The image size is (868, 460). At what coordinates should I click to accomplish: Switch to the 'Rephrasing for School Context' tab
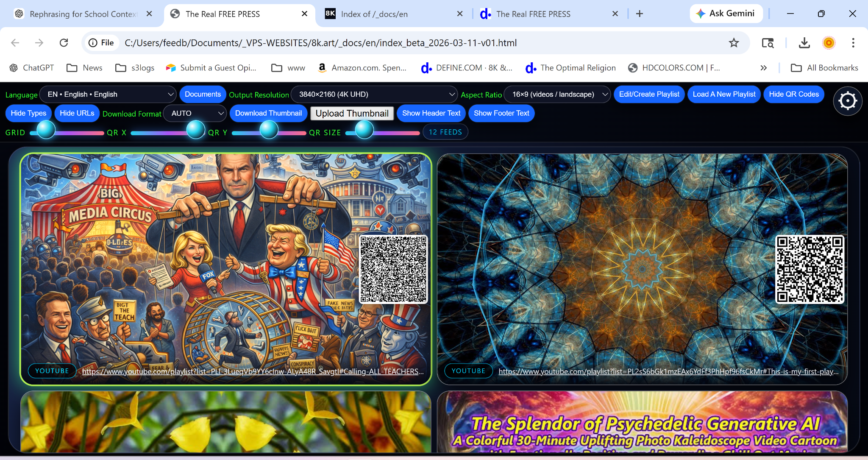[x=83, y=14]
